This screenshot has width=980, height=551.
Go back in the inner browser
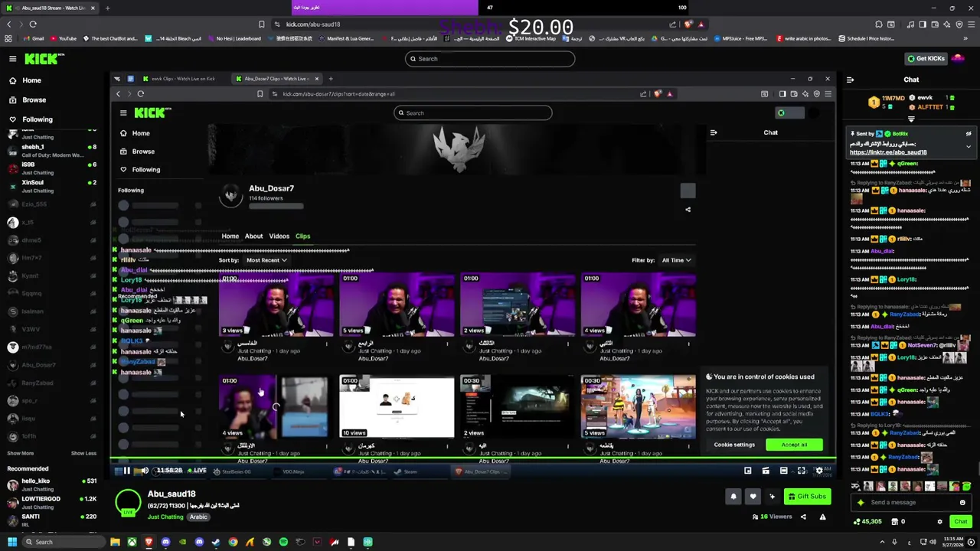(119, 94)
